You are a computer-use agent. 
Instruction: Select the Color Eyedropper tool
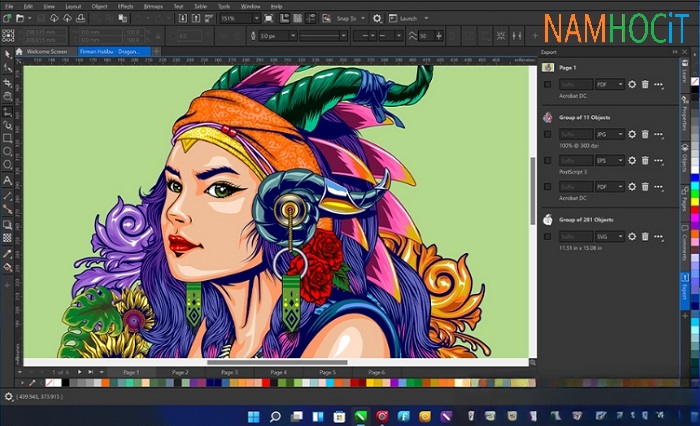click(x=8, y=254)
